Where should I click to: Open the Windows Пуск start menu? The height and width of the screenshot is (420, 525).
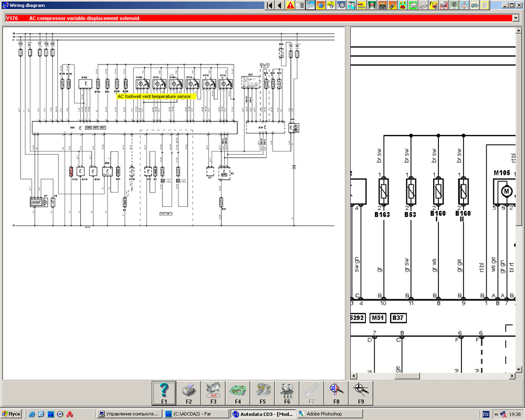(12, 414)
